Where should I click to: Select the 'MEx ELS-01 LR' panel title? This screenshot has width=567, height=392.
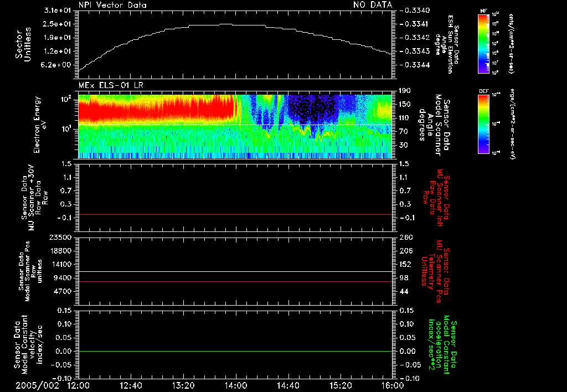(111, 85)
